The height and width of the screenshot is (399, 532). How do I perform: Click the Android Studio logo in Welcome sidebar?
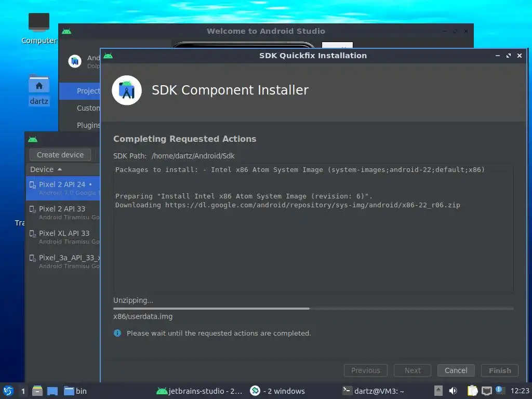coord(75,61)
